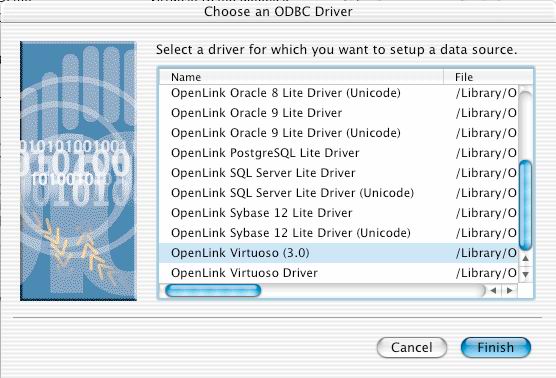Click the file path of PostgreSQL Lite Driver
The height and width of the screenshot is (378, 556).
click(486, 153)
